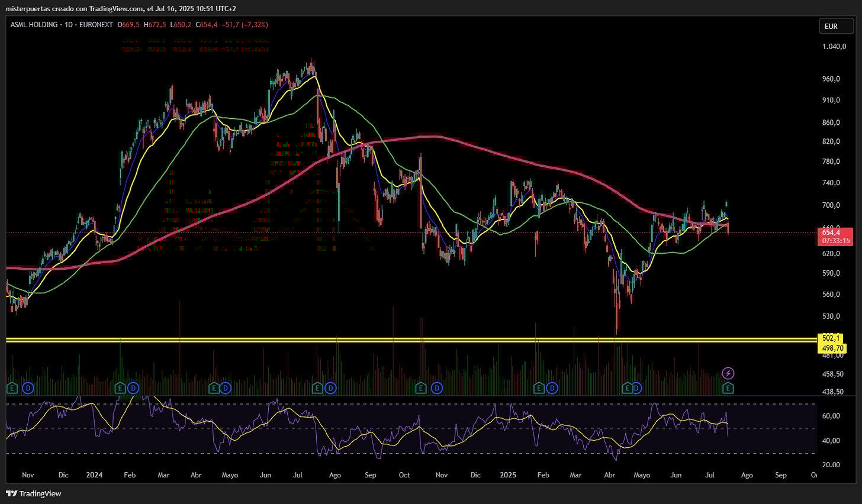
Task: Click the close value C654,4
Action: [205, 25]
